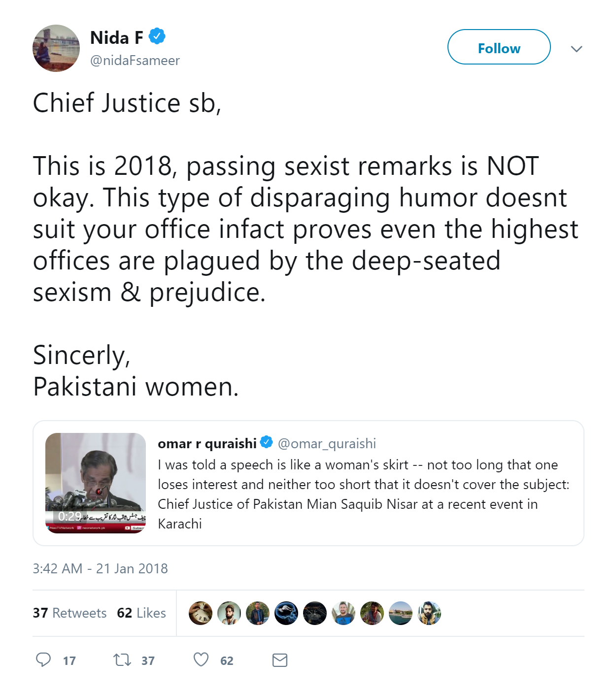Open the blue brain illustration liker avatar
The image size is (616, 692).
point(286,613)
